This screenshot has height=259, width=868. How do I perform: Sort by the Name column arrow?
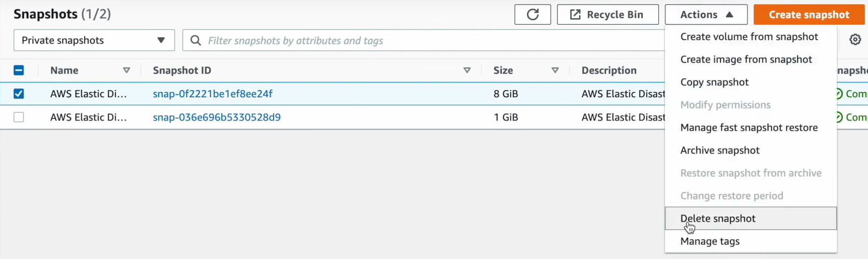pyautogui.click(x=127, y=70)
